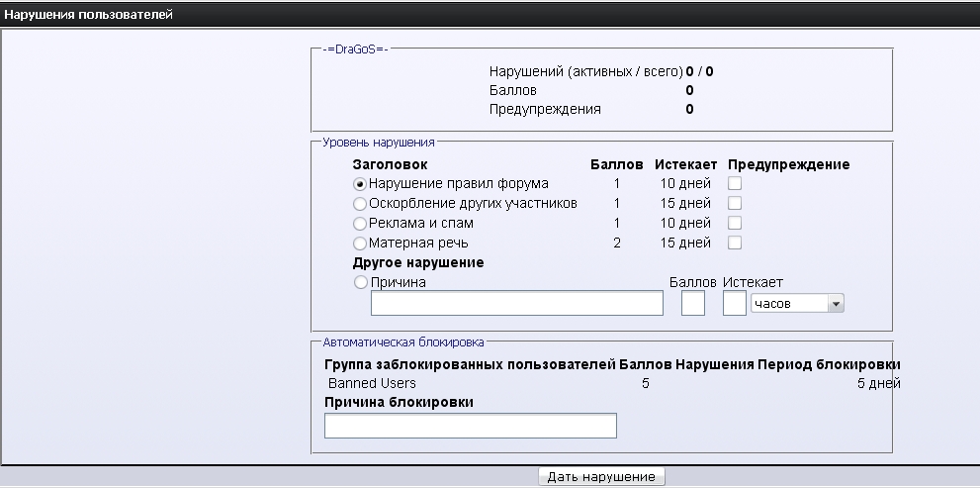Focus the custom 'Баллов' points input

click(x=693, y=303)
